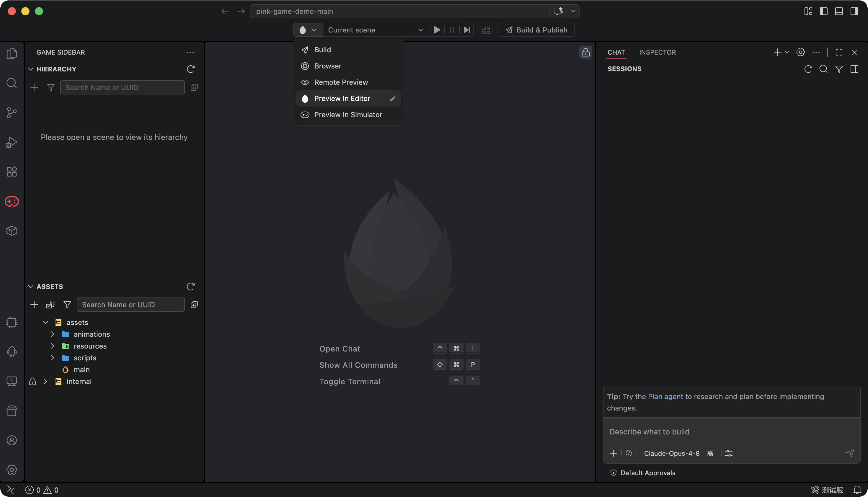The width and height of the screenshot is (868, 497).
Task: Open Accounts icon in activity bar
Action: coord(12,440)
